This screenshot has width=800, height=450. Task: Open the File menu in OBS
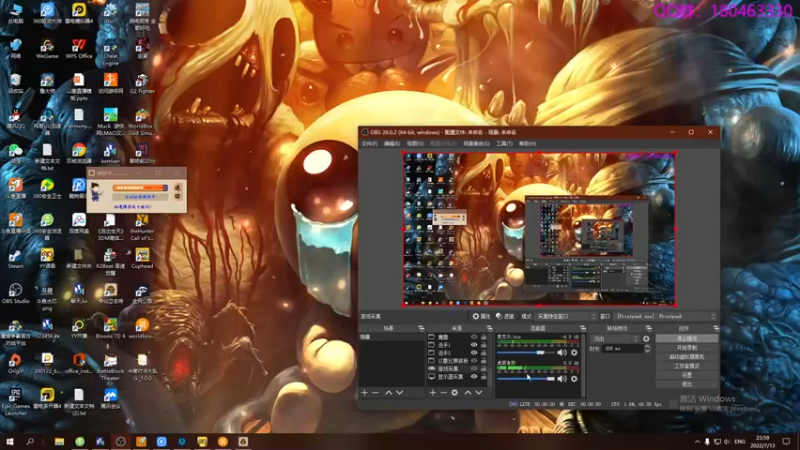(369, 144)
